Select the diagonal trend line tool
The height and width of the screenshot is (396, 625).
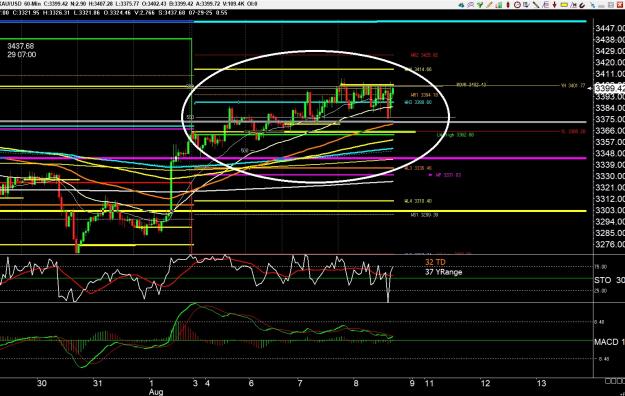536,5
